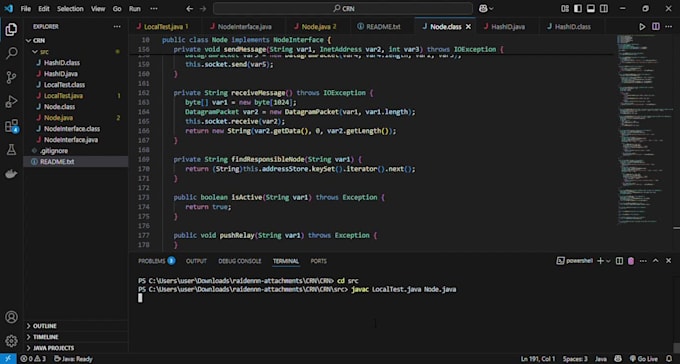The width and height of the screenshot is (680, 364).
Task: Open the Search view in activity bar
Action: [x=11, y=53]
